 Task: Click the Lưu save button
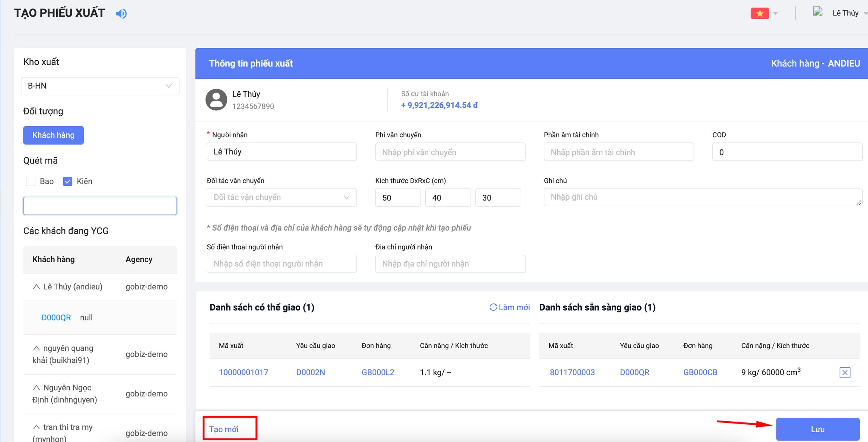coord(817,429)
